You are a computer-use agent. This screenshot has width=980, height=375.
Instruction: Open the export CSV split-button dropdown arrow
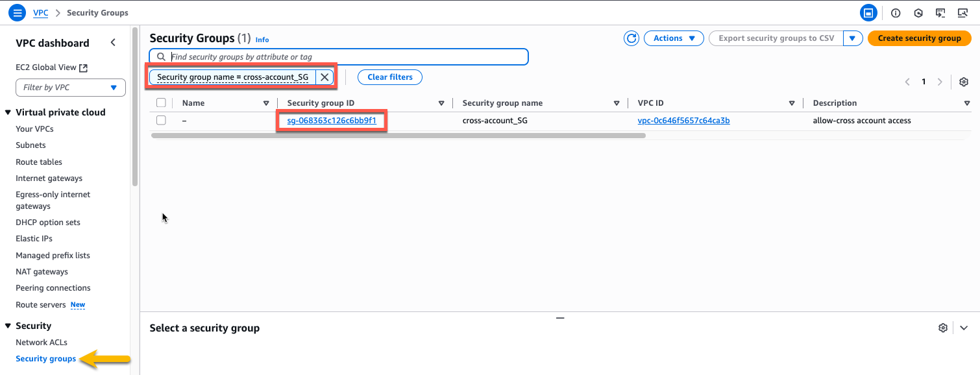coord(852,38)
